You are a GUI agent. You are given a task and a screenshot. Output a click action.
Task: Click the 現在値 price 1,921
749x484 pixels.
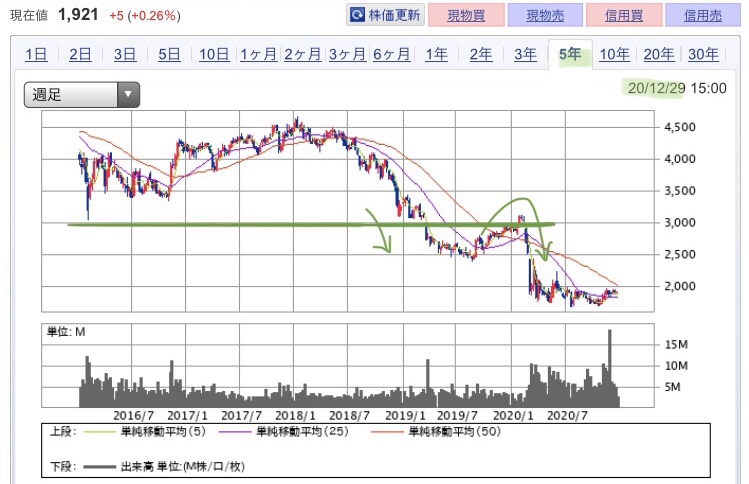(x=78, y=15)
